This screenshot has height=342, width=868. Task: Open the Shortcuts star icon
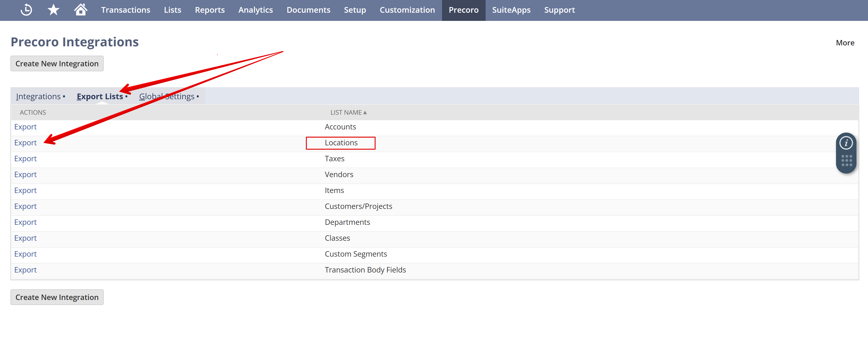pos(53,10)
